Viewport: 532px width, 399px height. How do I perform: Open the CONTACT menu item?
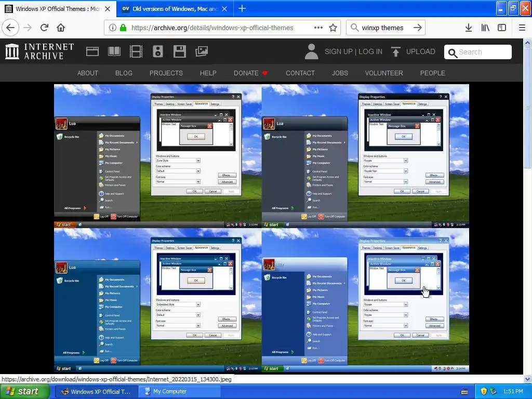click(300, 73)
